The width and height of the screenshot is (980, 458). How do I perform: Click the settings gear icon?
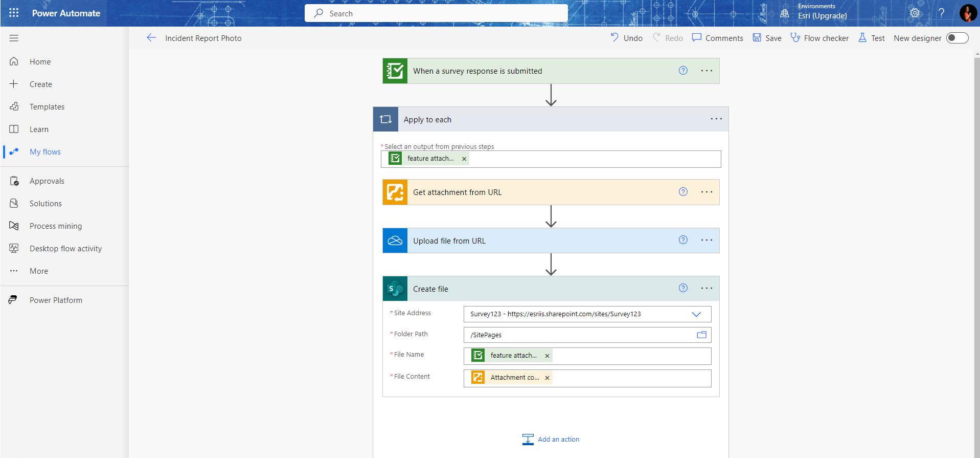coord(915,13)
